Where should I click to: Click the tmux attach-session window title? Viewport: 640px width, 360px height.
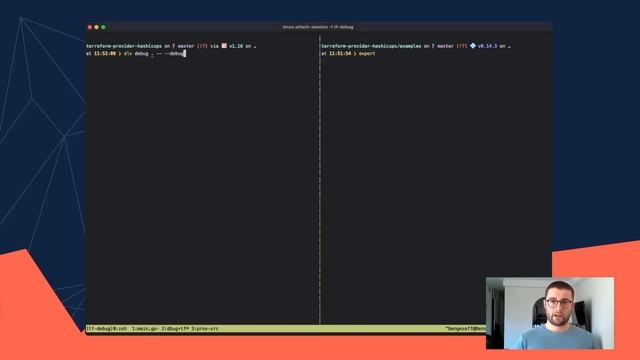coord(318,27)
